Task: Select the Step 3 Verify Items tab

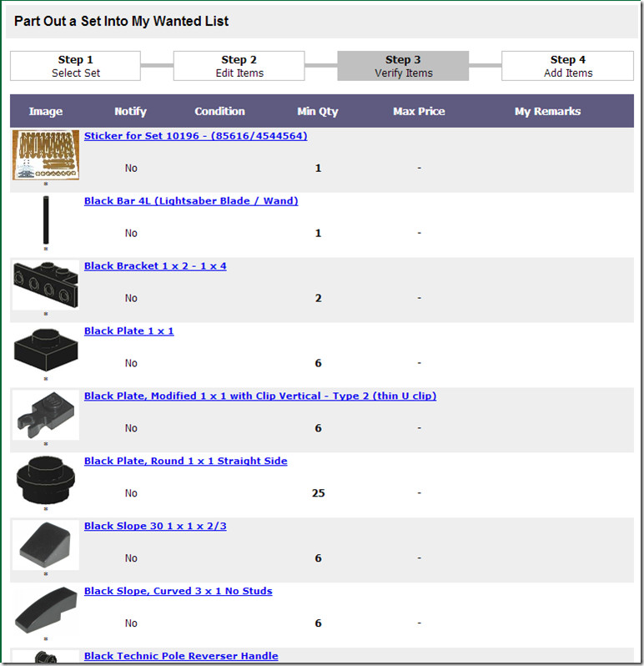Action: pos(403,66)
